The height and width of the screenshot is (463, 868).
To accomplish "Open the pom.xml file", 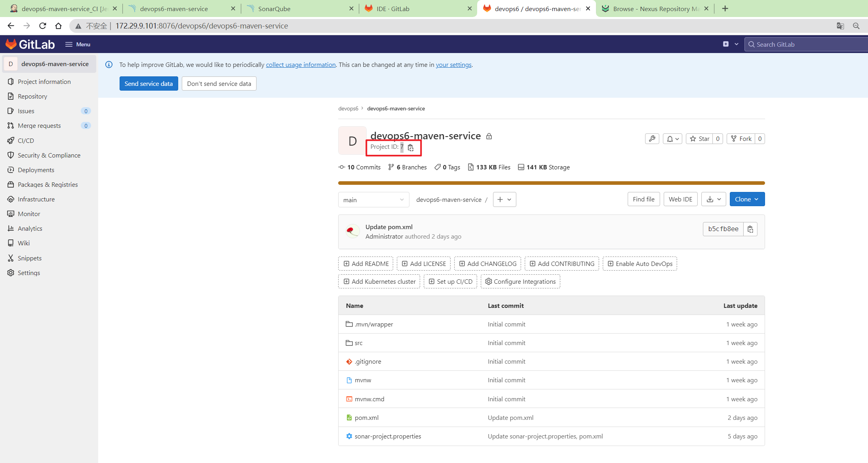I will (x=367, y=417).
